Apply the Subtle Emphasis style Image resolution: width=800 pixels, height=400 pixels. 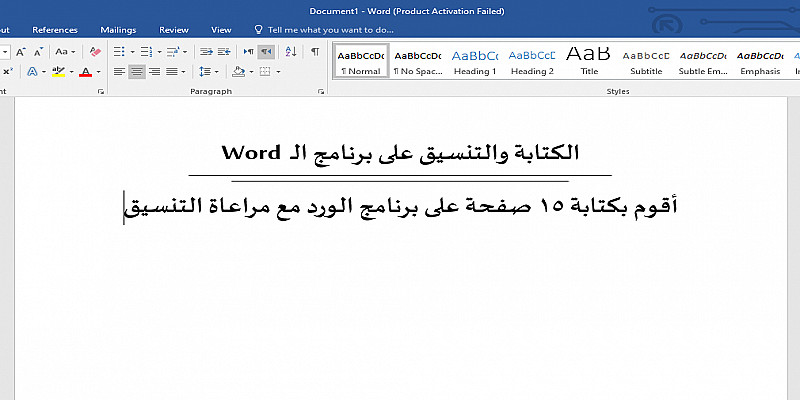click(703, 61)
